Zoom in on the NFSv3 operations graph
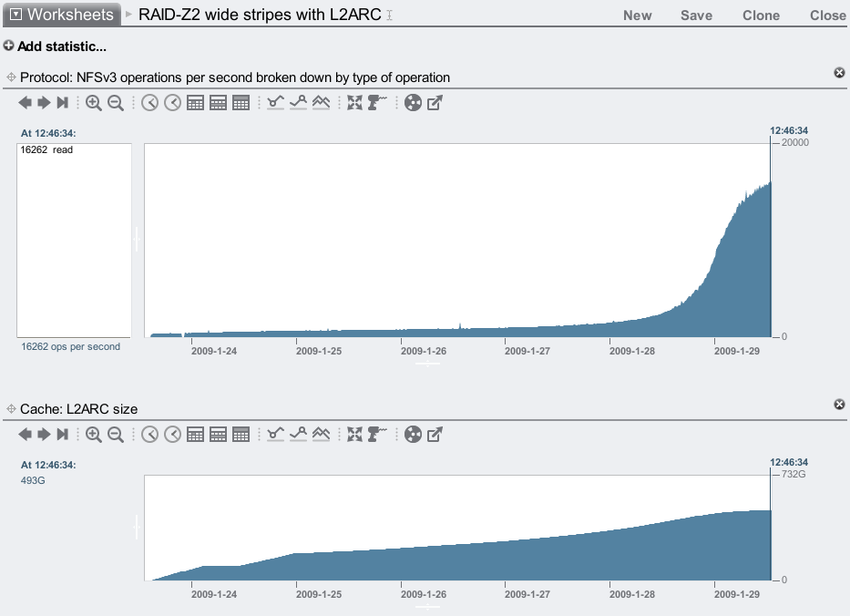Viewport: 850px width, 616px height. point(93,103)
